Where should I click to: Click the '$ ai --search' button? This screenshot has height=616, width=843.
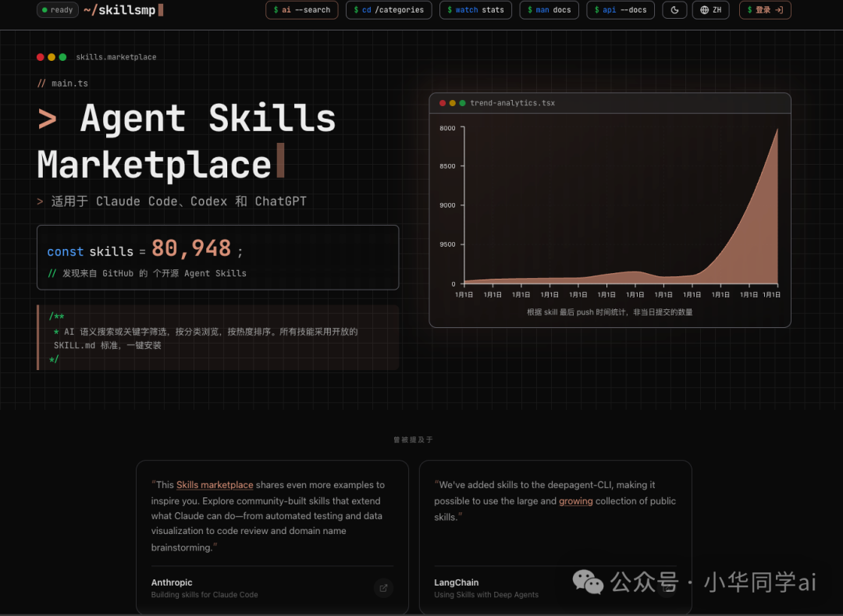[301, 10]
